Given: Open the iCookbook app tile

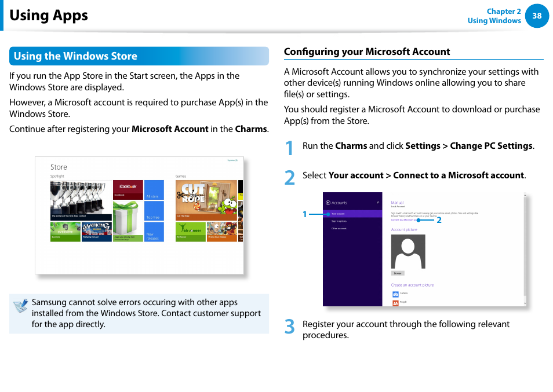Looking at the screenshot, I should pos(128,189).
